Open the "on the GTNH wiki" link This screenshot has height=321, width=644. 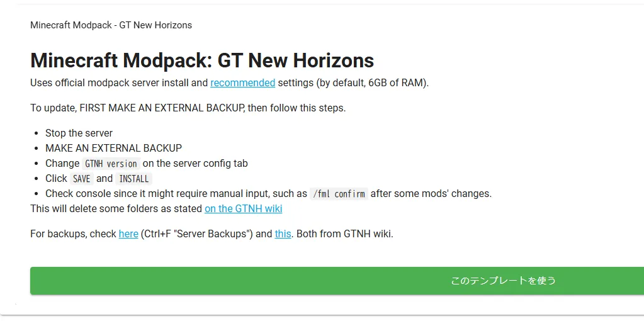click(243, 208)
